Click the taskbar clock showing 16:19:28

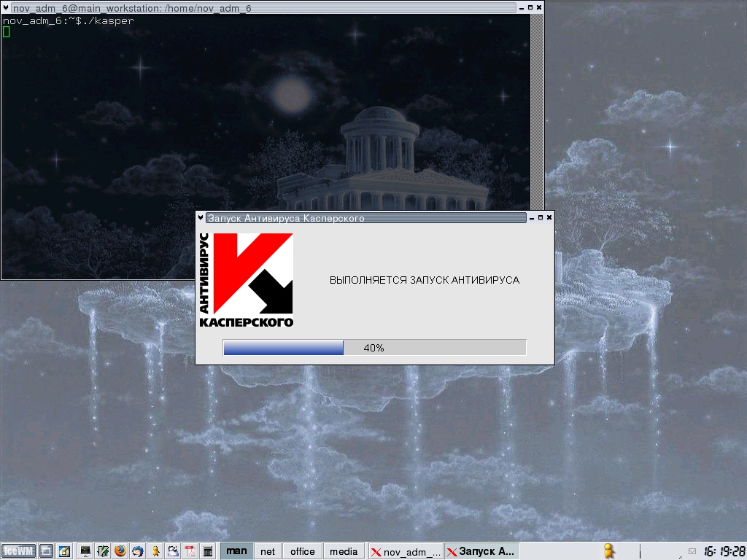point(724,551)
